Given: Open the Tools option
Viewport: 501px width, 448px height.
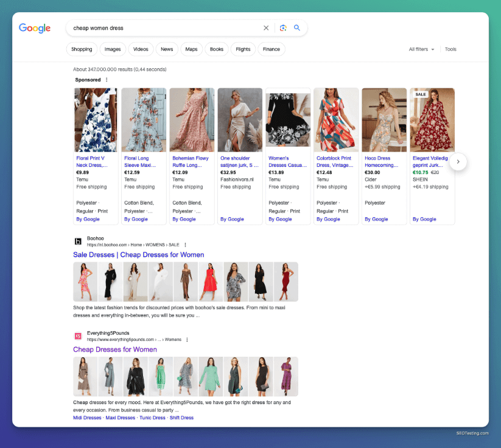Looking at the screenshot, I should 450,49.
